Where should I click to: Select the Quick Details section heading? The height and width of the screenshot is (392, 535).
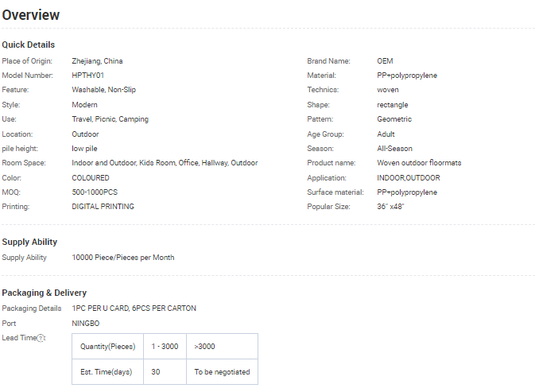click(x=29, y=45)
